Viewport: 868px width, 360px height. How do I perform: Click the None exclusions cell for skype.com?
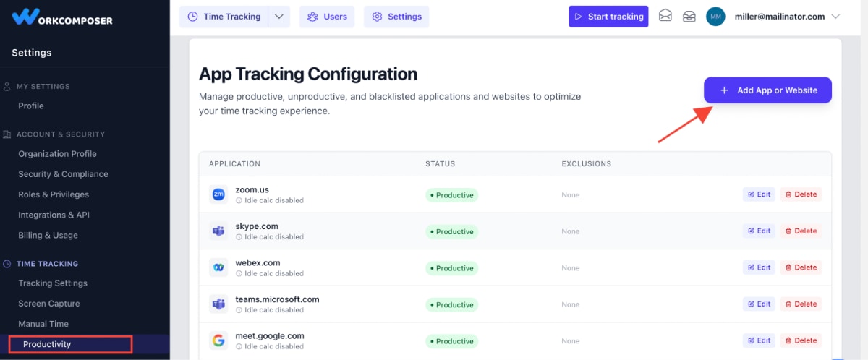tap(571, 231)
